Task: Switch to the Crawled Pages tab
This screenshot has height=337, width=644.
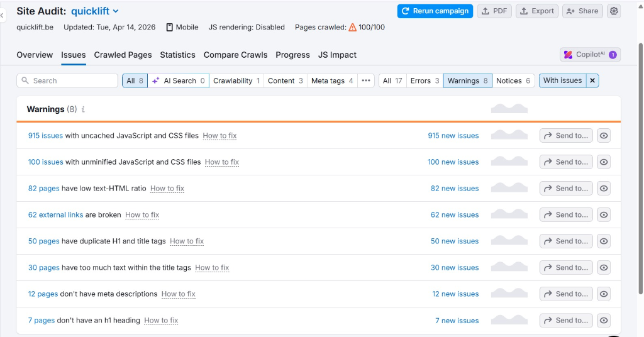Action: (x=123, y=55)
